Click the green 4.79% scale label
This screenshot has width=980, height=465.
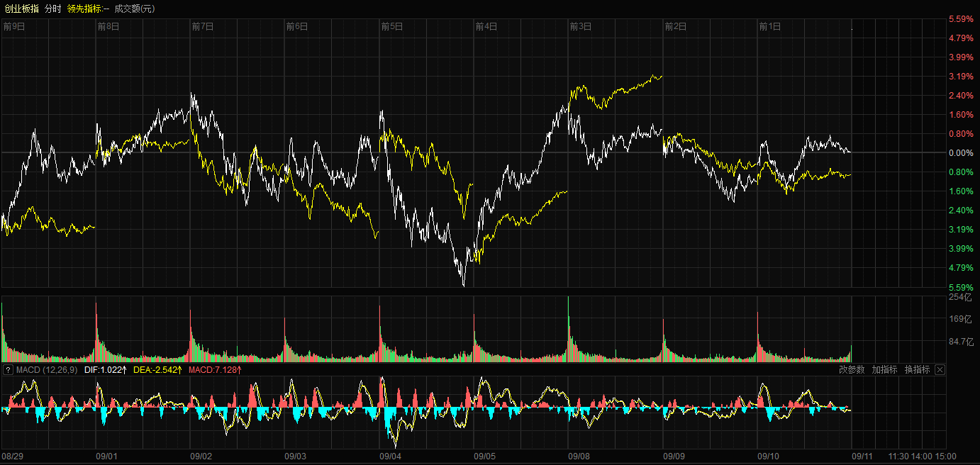tap(960, 268)
